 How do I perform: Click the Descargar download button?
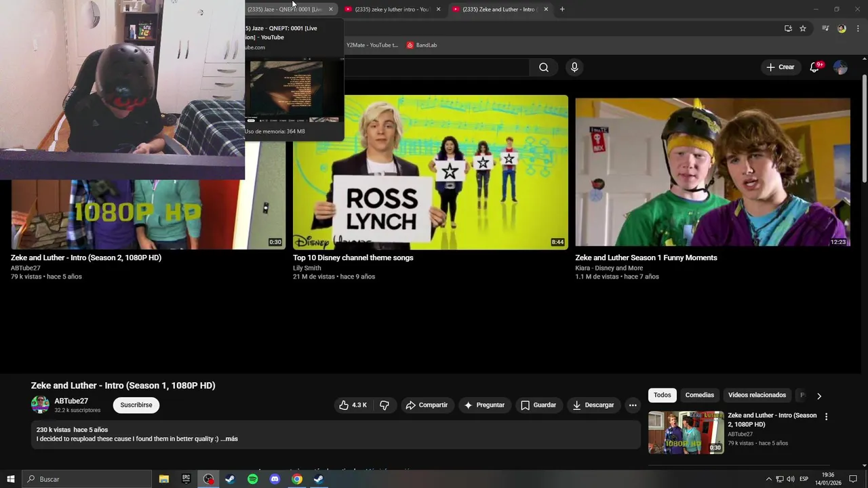593,405
